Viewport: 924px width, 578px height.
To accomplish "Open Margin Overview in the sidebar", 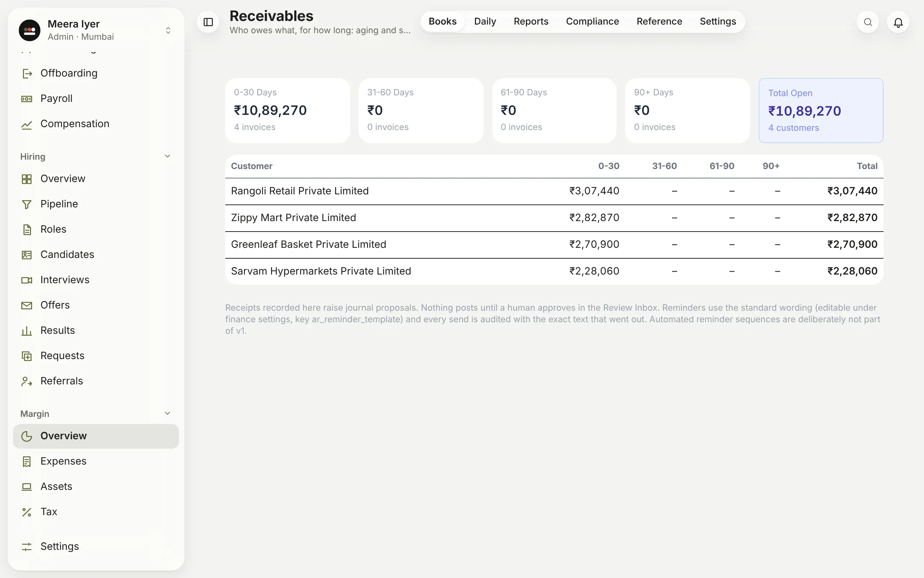I will click(x=96, y=436).
